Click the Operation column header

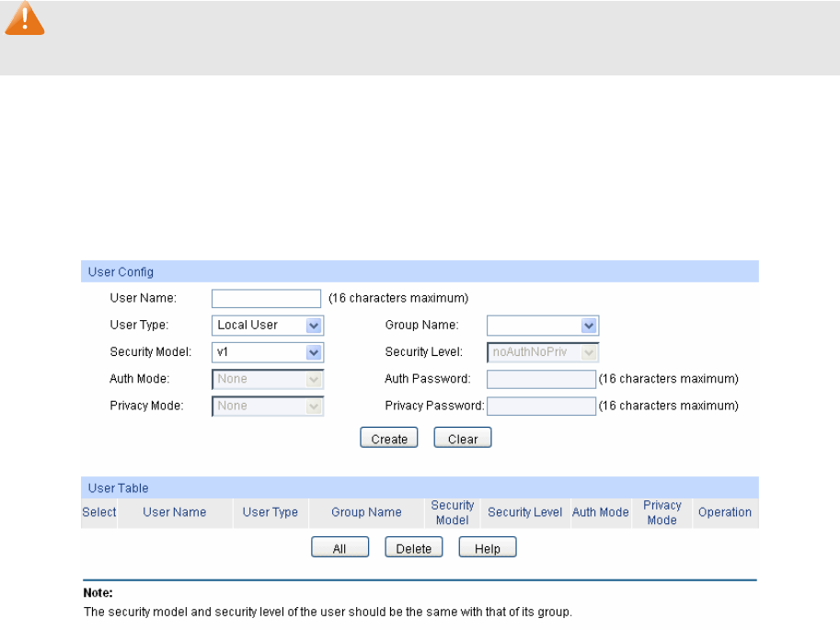tap(725, 512)
